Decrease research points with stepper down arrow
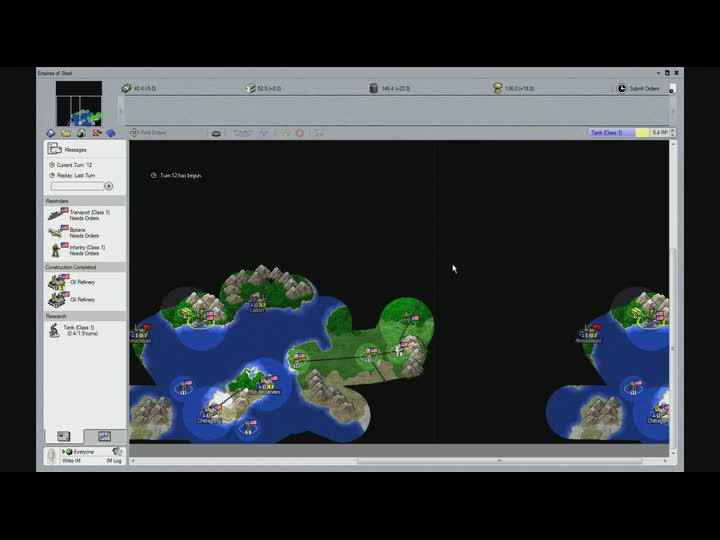Screen dimensions: 720x540 (x=673, y=135)
